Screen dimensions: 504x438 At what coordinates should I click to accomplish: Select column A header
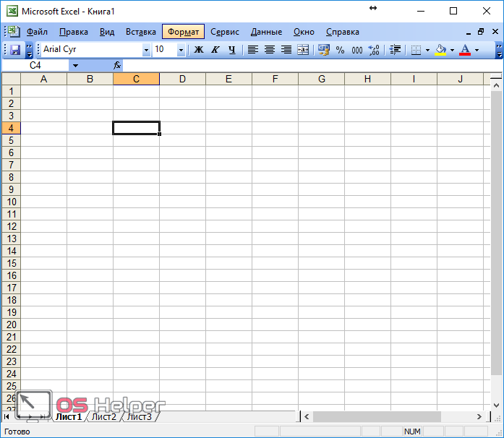(43, 79)
